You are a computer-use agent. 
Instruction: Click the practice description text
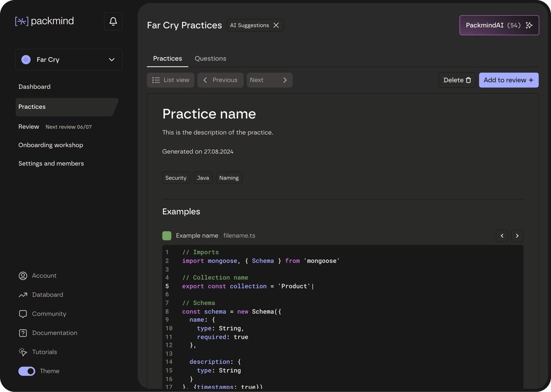[x=218, y=132]
